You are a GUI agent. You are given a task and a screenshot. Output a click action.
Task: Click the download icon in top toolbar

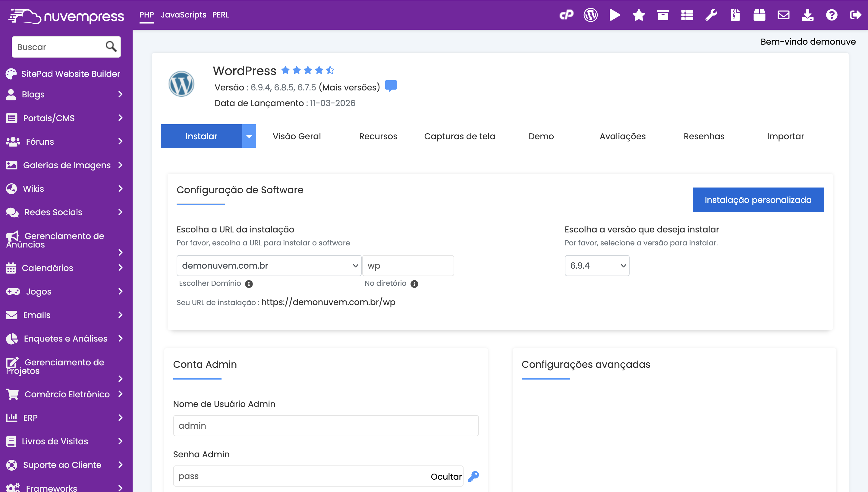pyautogui.click(x=807, y=15)
